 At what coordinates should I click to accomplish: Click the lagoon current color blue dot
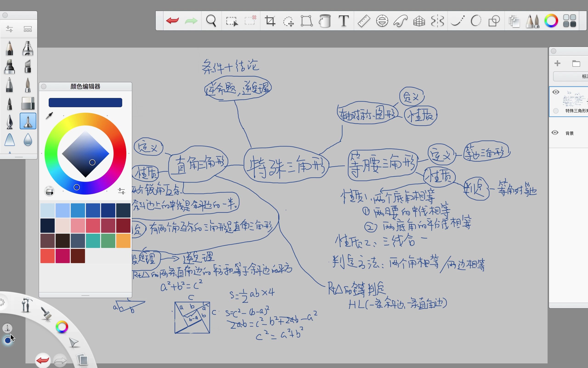[x=8, y=340]
